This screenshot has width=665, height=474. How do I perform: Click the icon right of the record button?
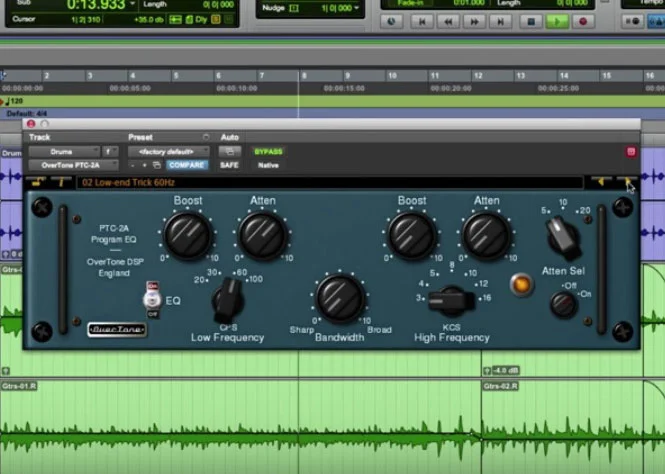click(632, 21)
